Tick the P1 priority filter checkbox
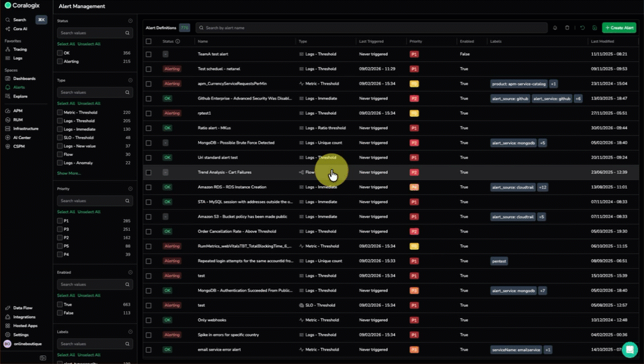This screenshot has width=644, height=364. (60, 220)
